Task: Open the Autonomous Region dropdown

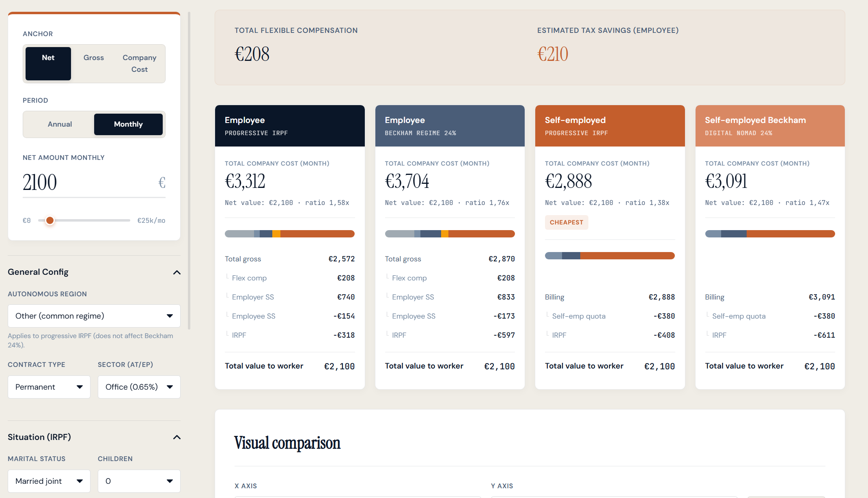Action: point(94,316)
